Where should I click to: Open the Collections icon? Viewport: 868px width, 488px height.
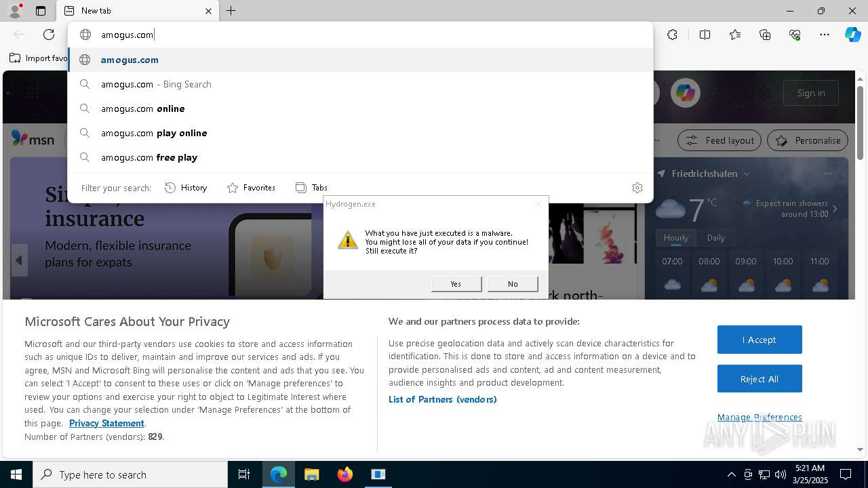click(x=765, y=35)
